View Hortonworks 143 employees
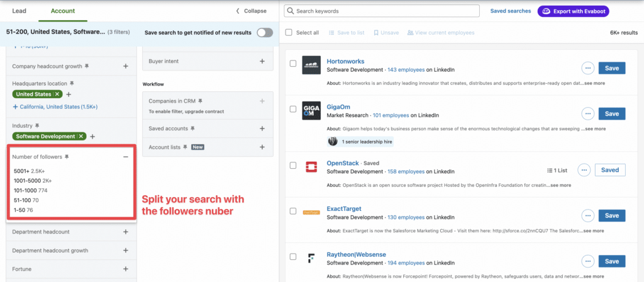Viewport: 644px width, 282px height. point(404,70)
